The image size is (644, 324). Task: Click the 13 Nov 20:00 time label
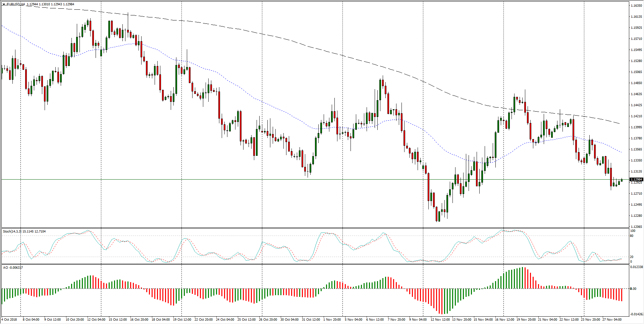[462, 320]
